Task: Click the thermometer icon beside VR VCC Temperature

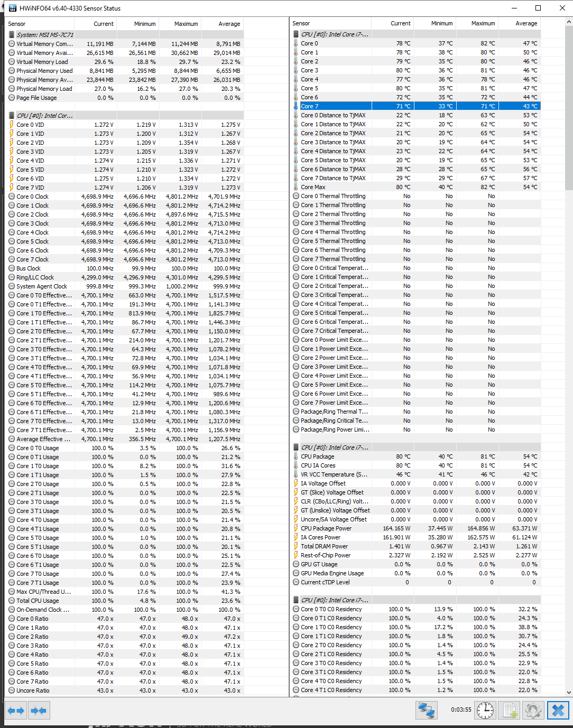Action: (x=296, y=474)
